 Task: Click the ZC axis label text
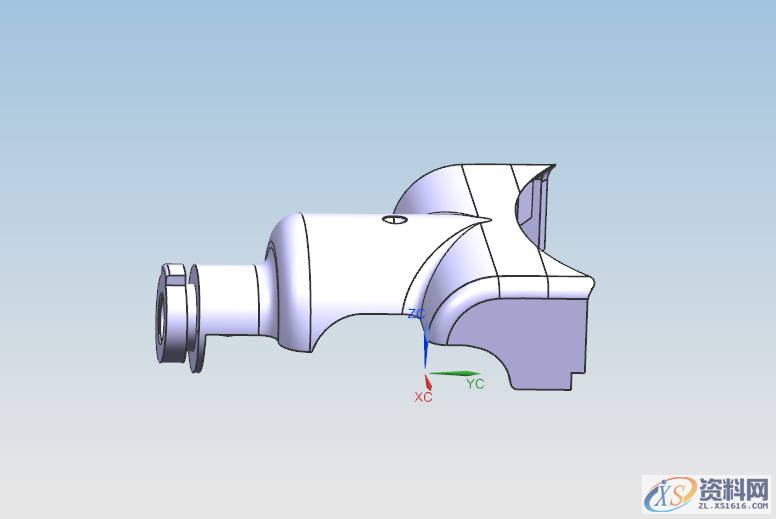point(417,314)
